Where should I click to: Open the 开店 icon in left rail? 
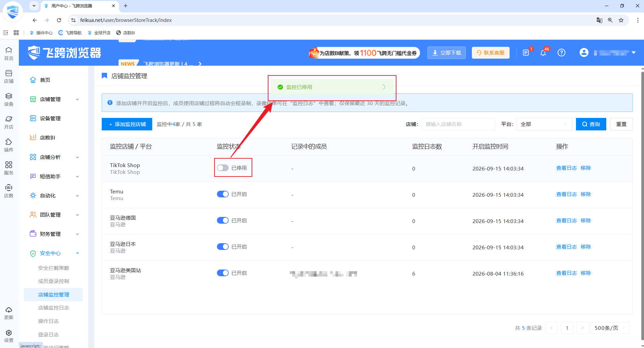pos(9,122)
